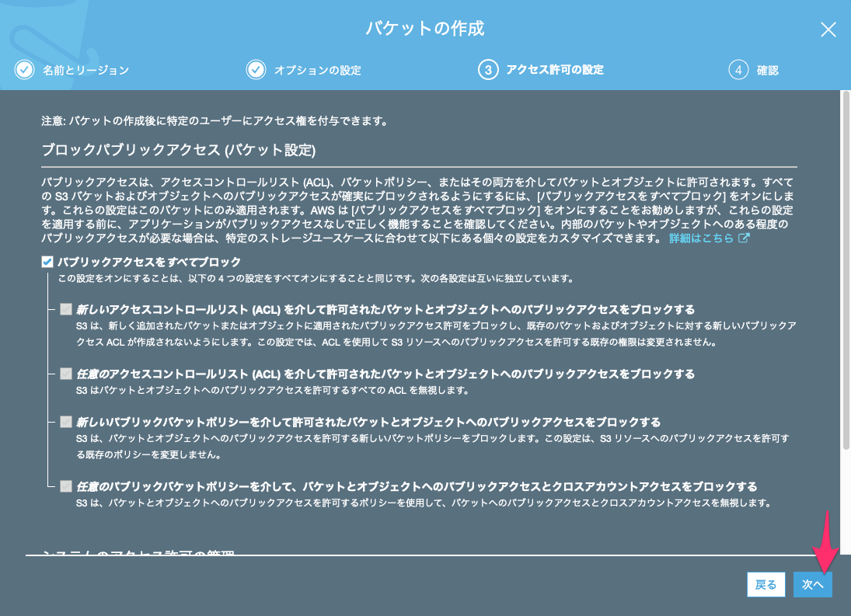Image resolution: width=851 pixels, height=616 pixels.
Task: Click the X icon to close the dialog
Action: click(828, 30)
